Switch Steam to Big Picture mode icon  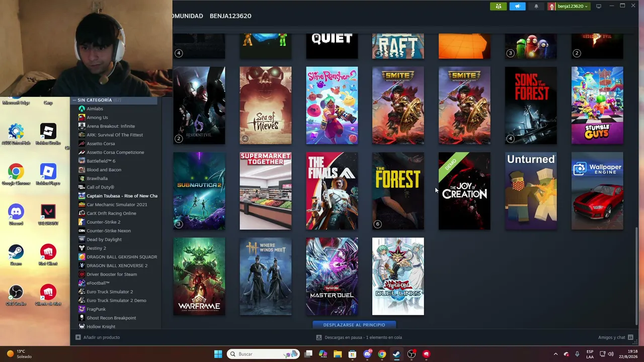(599, 6)
